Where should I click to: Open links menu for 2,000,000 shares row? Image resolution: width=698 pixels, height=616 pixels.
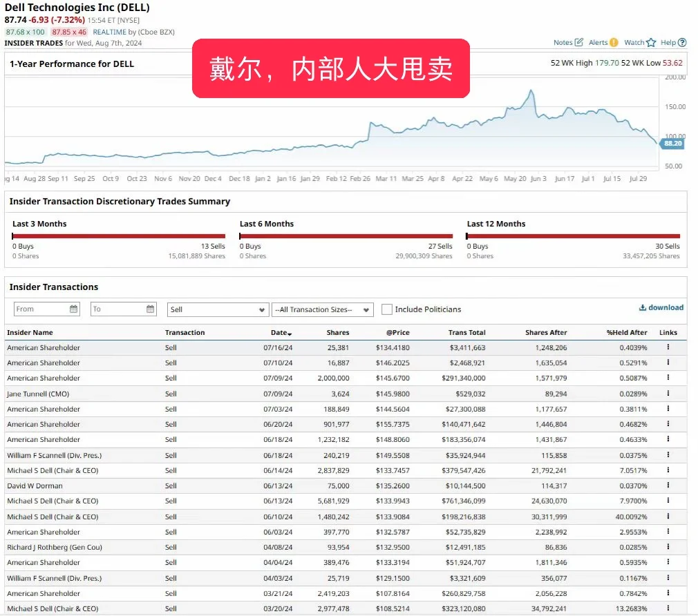point(668,378)
